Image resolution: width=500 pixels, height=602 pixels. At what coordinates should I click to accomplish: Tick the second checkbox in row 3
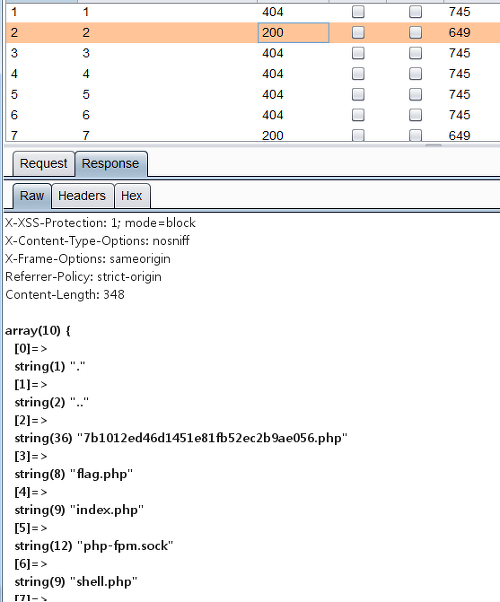[416, 53]
